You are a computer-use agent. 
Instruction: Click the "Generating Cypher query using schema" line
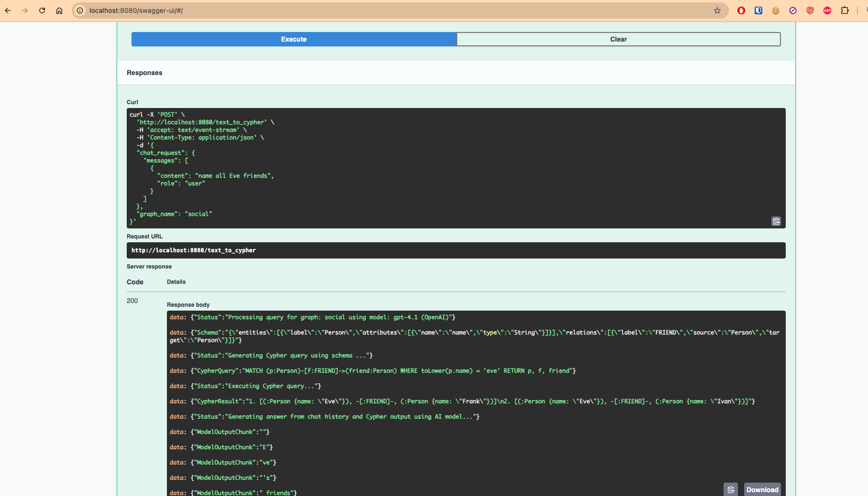(271, 356)
